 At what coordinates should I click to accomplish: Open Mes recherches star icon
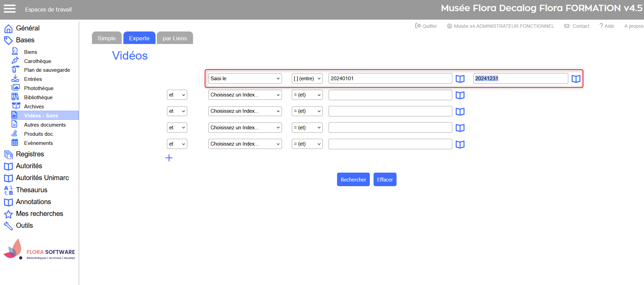[8, 214]
